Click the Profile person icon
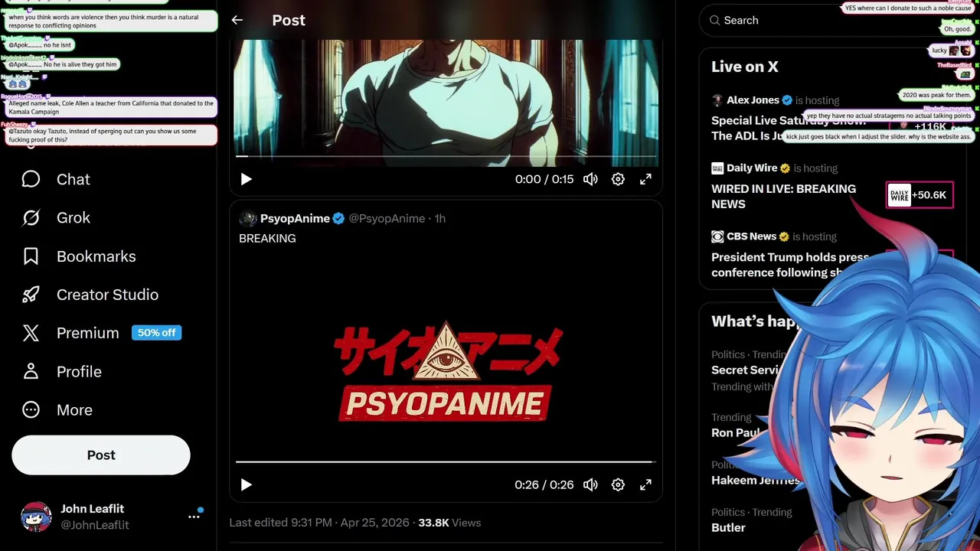The width and height of the screenshot is (980, 551). [x=31, y=371]
